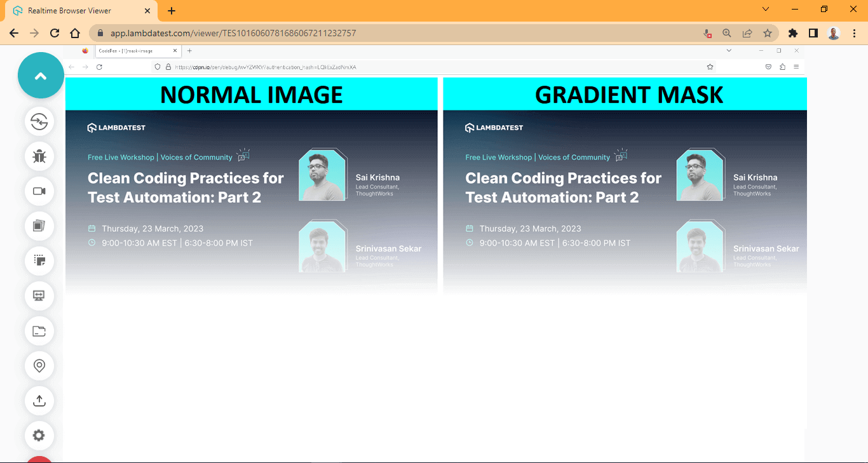The height and width of the screenshot is (463, 868).
Task: Click the LambdaTest logo in the Gradient Mask banner
Action: pos(494,128)
